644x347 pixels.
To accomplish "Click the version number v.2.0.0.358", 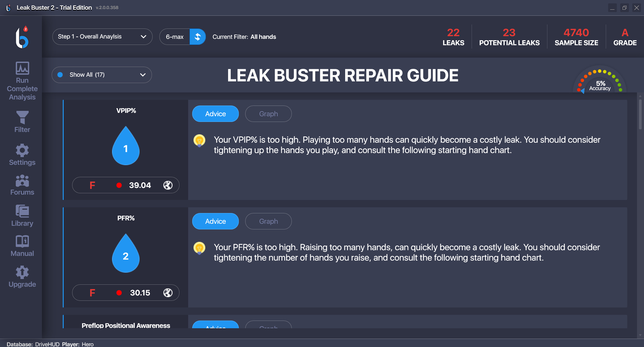I will pyautogui.click(x=107, y=8).
